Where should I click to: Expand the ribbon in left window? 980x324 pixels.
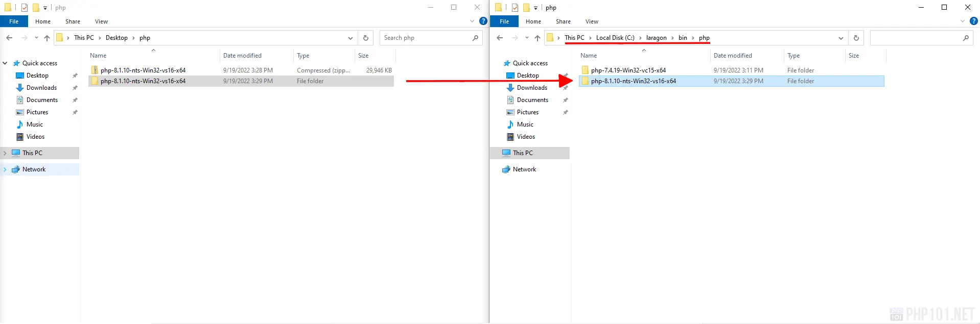(472, 21)
